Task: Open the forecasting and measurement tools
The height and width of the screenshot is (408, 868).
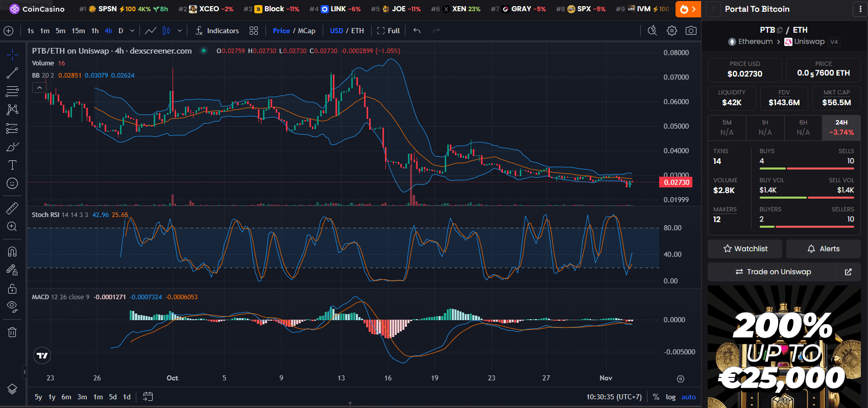Action: tap(12, 128)
